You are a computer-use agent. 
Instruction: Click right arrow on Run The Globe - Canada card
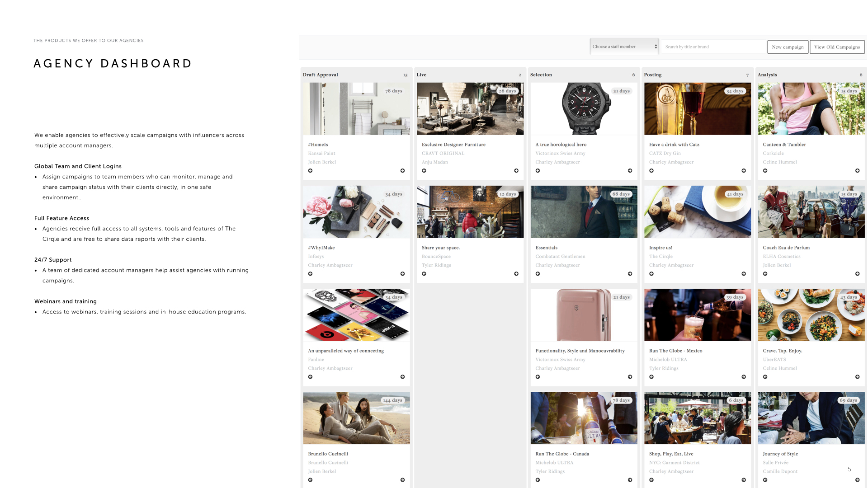[630, 480]
